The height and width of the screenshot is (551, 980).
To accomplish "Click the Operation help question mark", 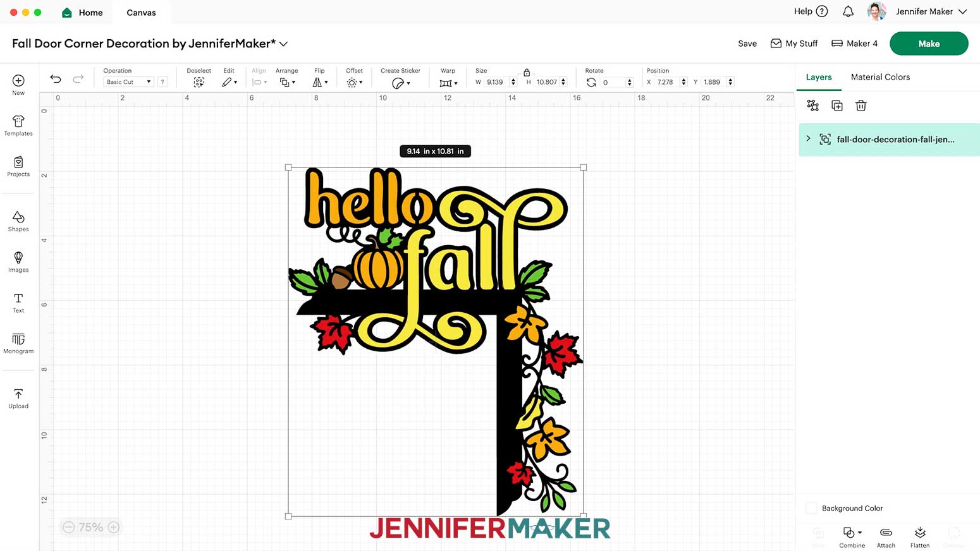I will (x=162, y=82).
